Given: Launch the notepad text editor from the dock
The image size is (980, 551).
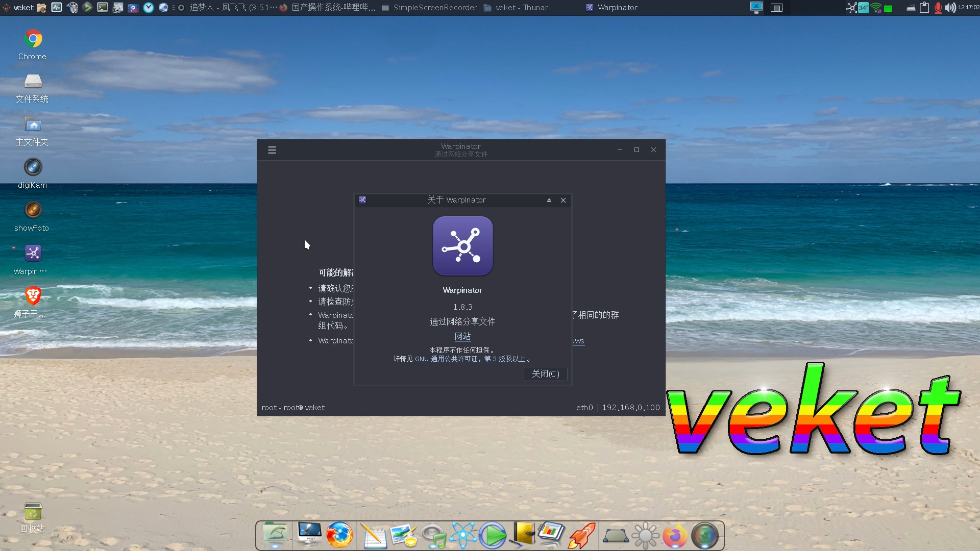Looking at the screenshot, I should (374, 535).
